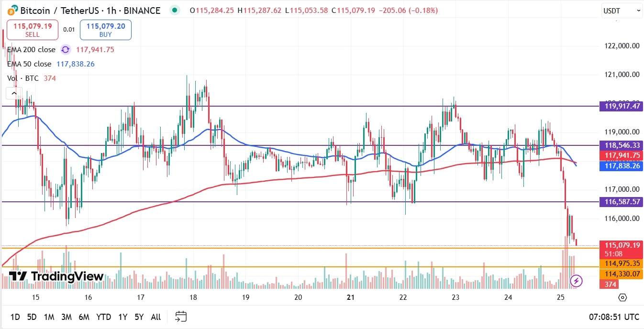Open the USDT currency dropdown
This screenshot has width=644, height=329.
coord(622,11)
